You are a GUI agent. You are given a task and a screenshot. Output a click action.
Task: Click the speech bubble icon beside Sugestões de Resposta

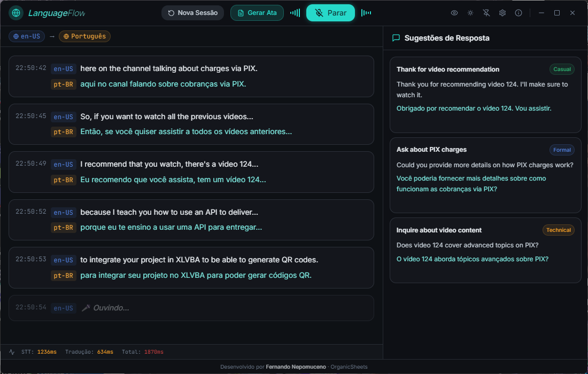point(396,38)
